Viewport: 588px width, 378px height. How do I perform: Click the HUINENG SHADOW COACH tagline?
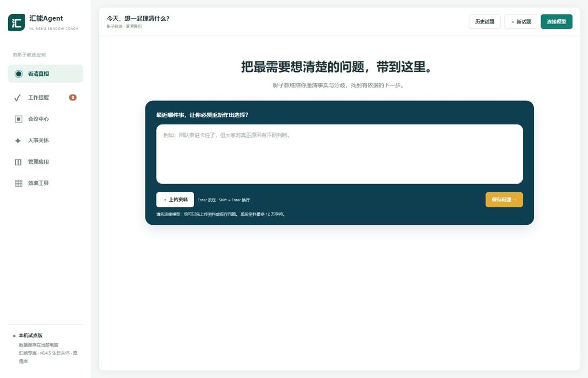53,28
